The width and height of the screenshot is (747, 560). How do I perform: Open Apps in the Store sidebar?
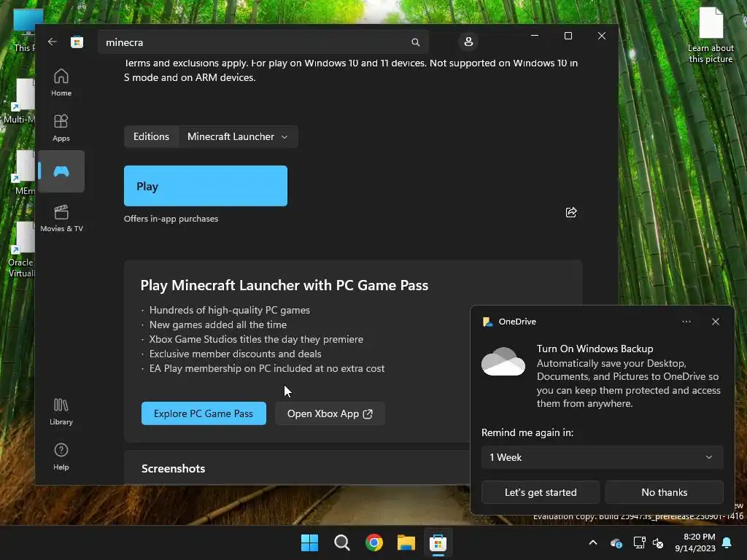61,128
